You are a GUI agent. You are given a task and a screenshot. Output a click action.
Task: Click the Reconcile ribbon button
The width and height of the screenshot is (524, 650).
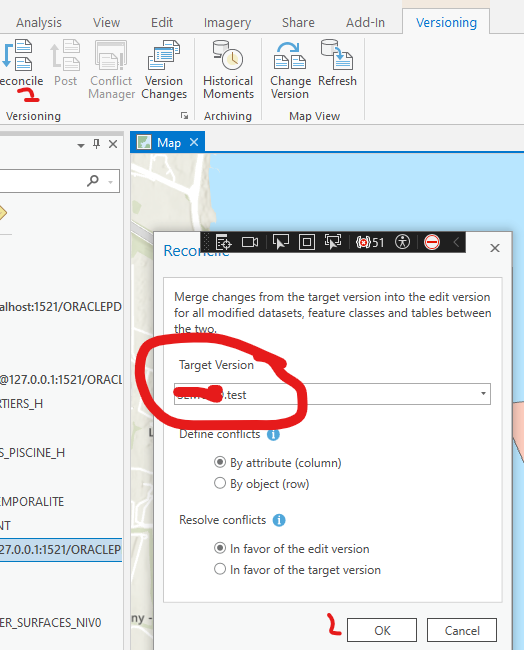21,63
